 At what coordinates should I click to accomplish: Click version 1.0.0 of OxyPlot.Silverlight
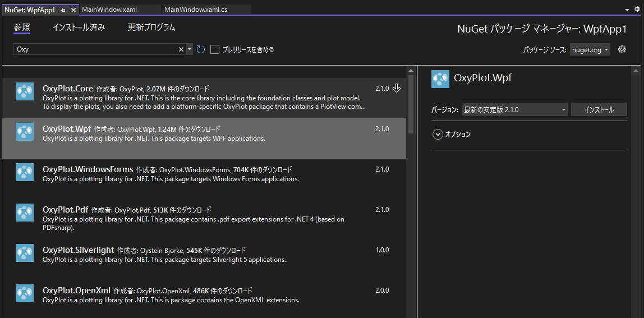pyautogui.click(x=382, y=250)
